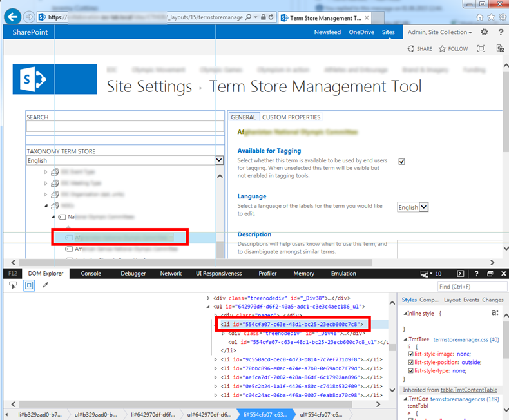
Task: Select the color picker eyedropper tool
Action: [x=46, y=285]
